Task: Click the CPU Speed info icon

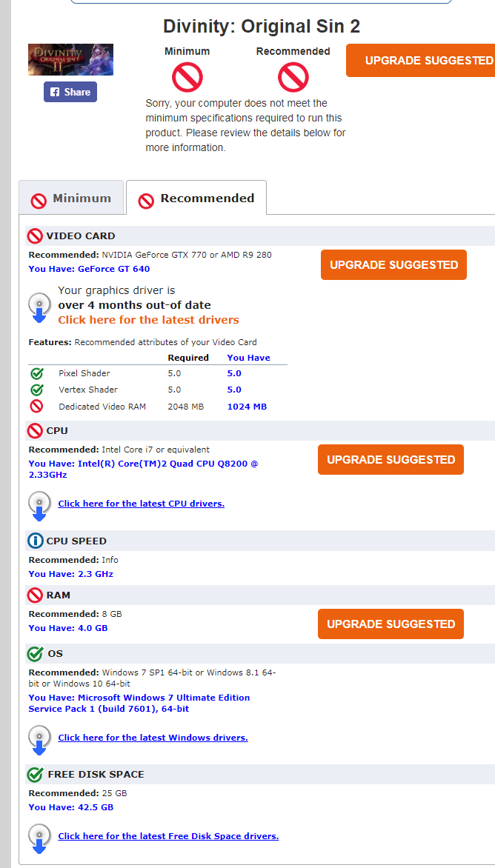Action: (x=35, y=541)
